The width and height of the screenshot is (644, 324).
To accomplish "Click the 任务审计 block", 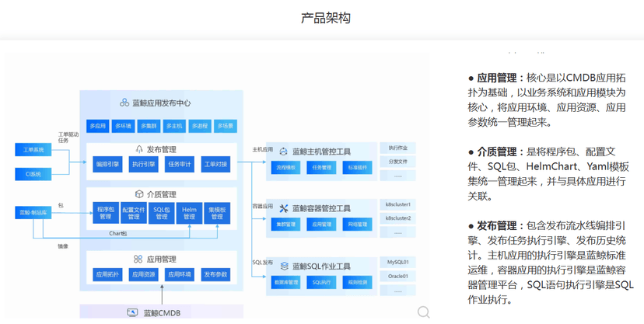I will click(x=180, y=164).
